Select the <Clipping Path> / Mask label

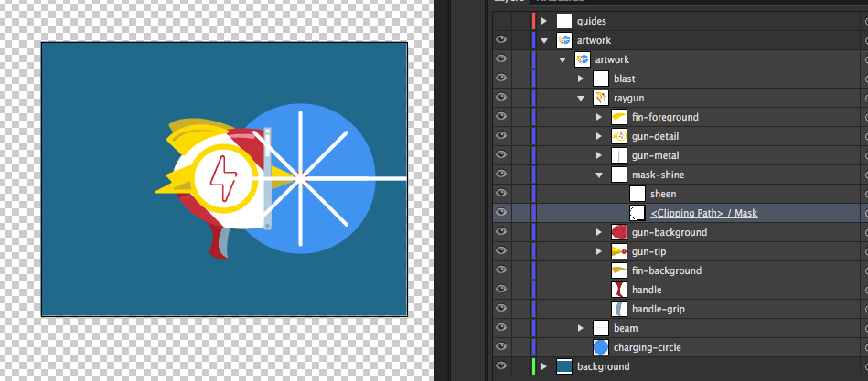pos(704,213)
